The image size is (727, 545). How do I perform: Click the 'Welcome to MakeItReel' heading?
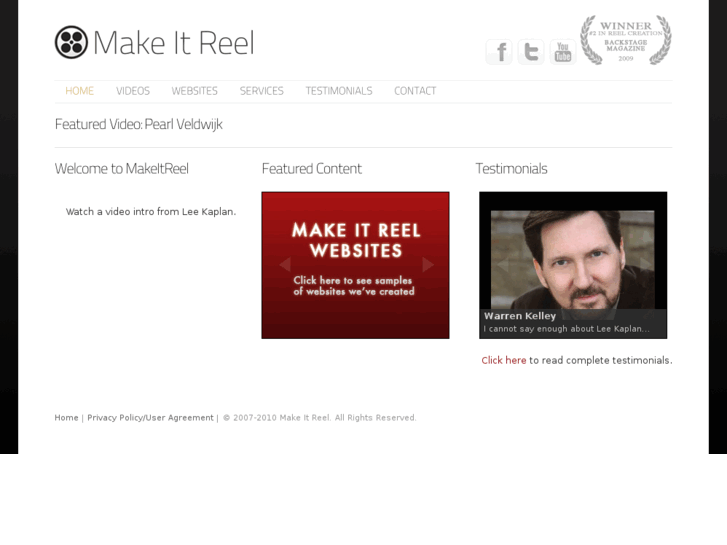(x=121, y=168)
